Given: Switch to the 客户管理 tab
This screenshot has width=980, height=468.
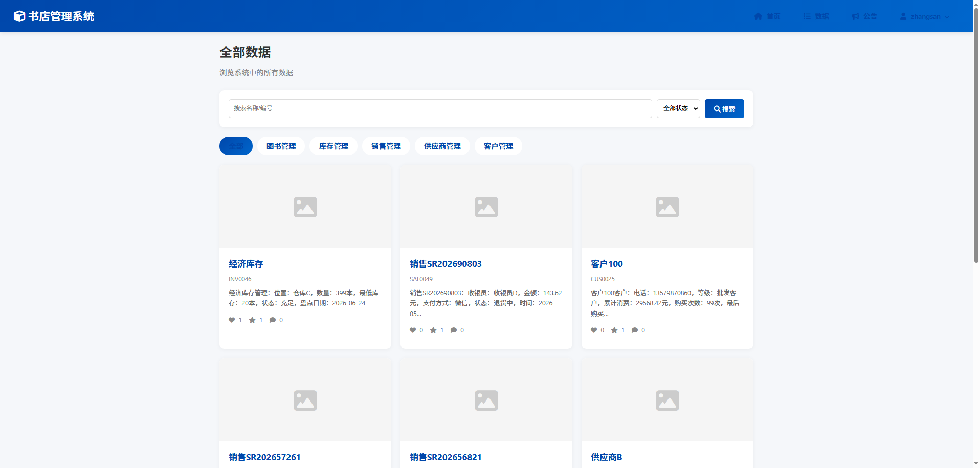Looking at the screenshot, I should [x=498, y=146].
